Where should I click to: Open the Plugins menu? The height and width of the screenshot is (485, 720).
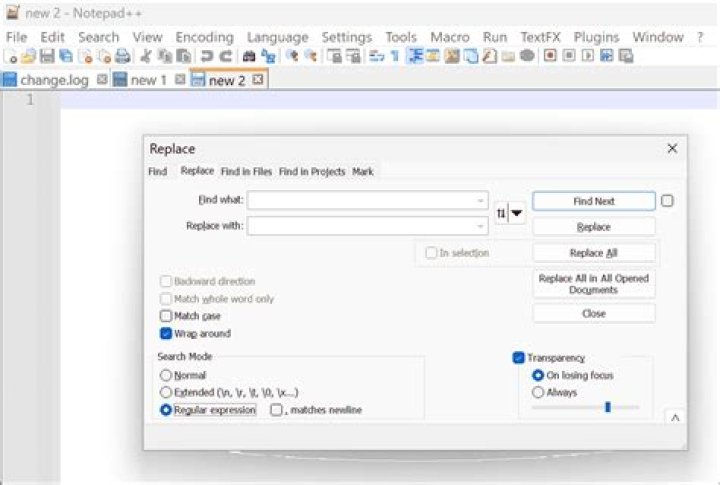pos(596,37)
